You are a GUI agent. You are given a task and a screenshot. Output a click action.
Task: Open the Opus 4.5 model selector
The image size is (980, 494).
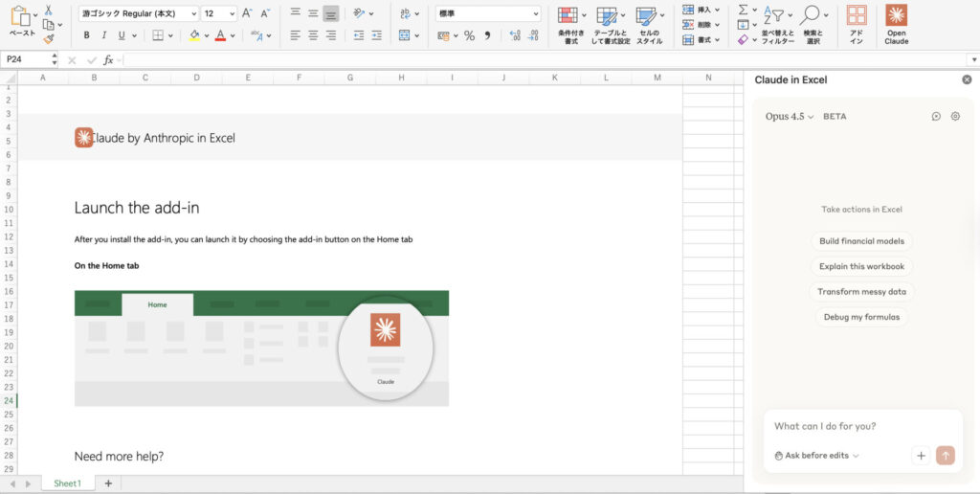click(790, 117)
